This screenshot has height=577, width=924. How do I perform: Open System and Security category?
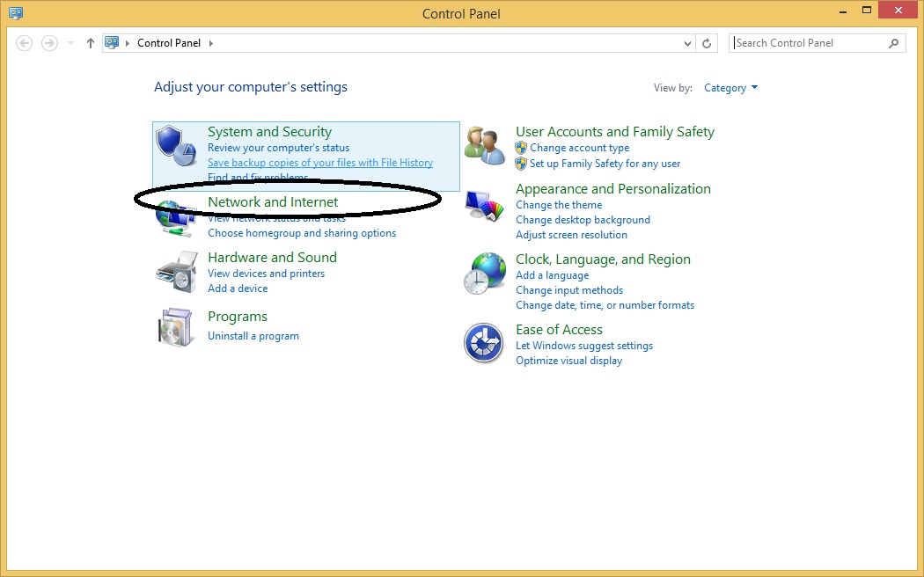click(x=270, y=132)
